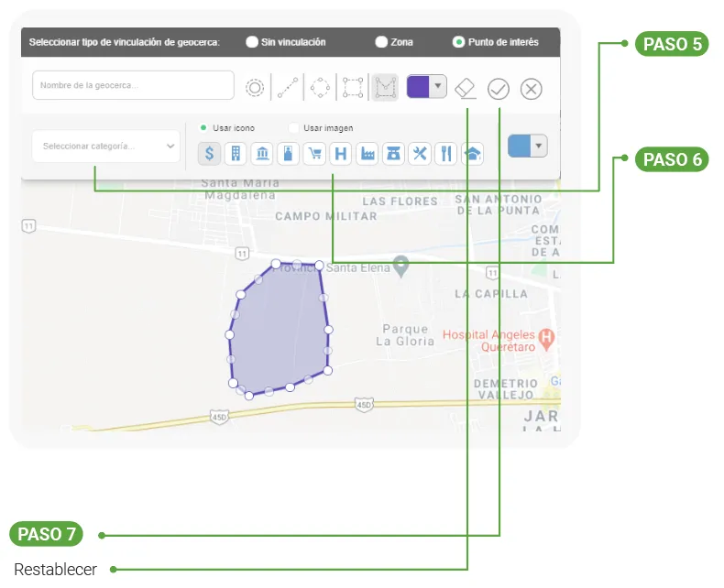The height and width of the screenshot is (588, 724).
Task: Click the Hospital Angeles H map marker
Action: point(547,339)
